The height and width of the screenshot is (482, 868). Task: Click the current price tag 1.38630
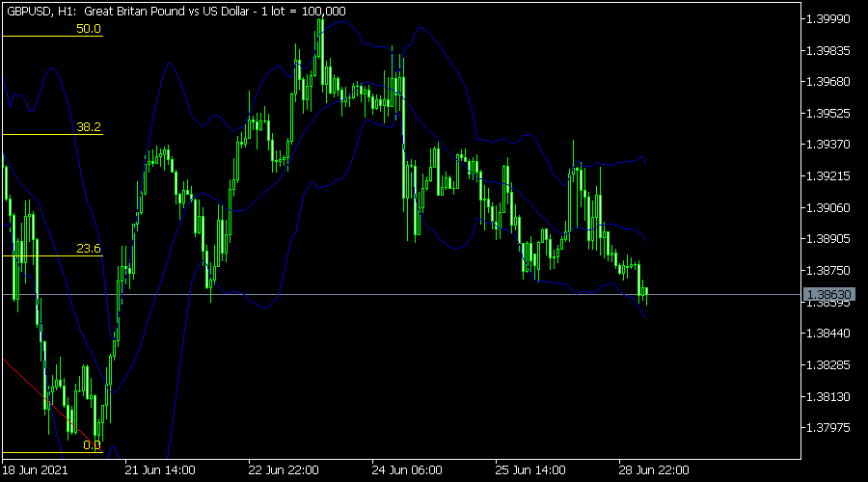click(828, 294)
